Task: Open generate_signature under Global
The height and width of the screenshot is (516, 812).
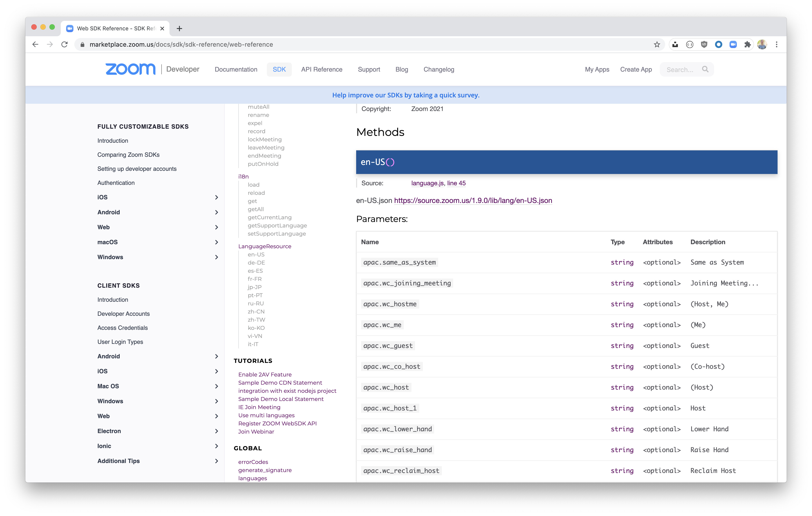Action: tap(265, 470)
